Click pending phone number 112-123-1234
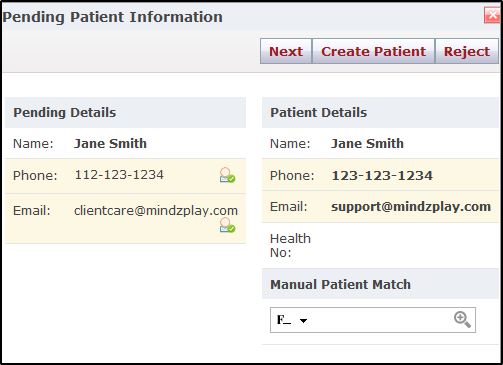The image size is (503, 365). (x=119, y=175)
